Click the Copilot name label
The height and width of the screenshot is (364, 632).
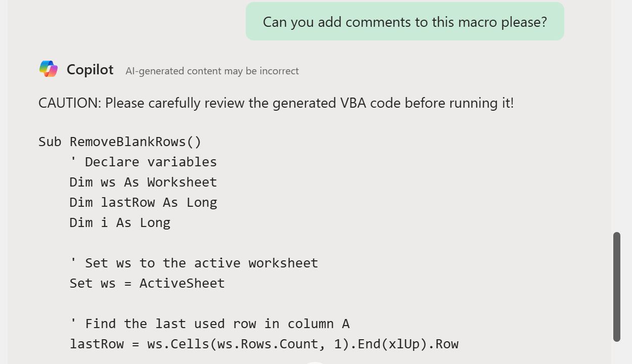[90, 70]
